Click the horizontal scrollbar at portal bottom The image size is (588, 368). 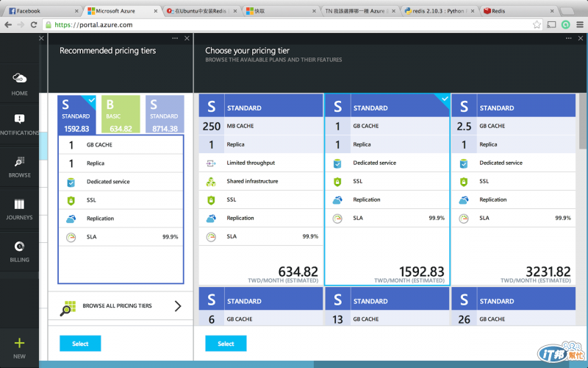coord(176,364)
